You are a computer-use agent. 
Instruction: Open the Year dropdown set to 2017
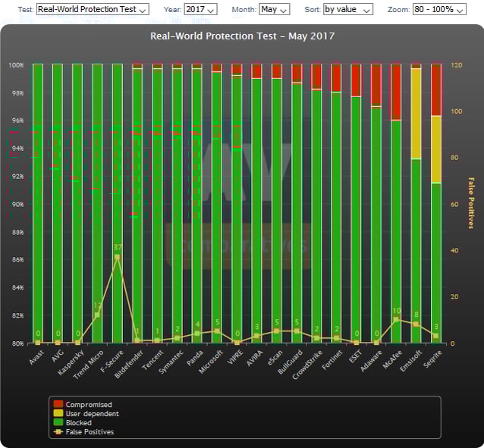(200, 9)
